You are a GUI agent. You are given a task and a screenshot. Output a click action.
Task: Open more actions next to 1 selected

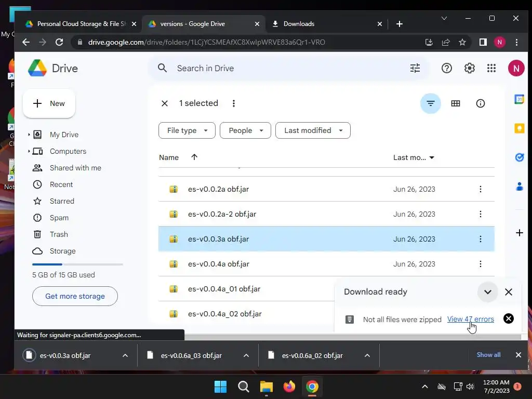coord(233,103)
